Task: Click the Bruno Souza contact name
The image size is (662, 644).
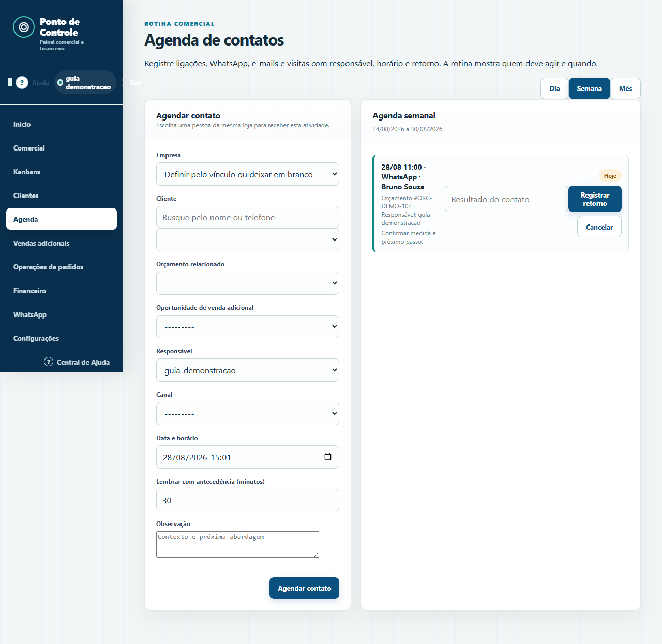Action: coord(403,187)
